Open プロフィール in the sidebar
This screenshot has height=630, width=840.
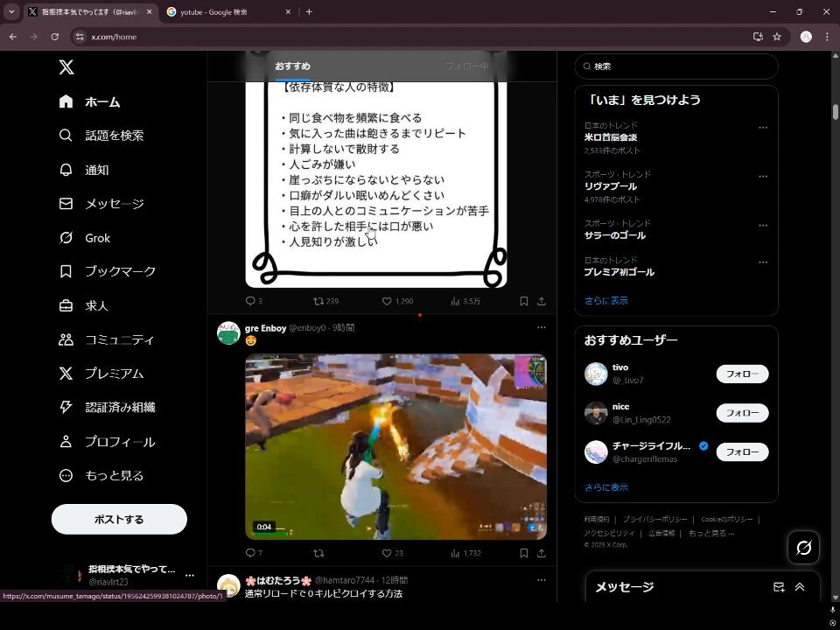click(x=107, y=441)
